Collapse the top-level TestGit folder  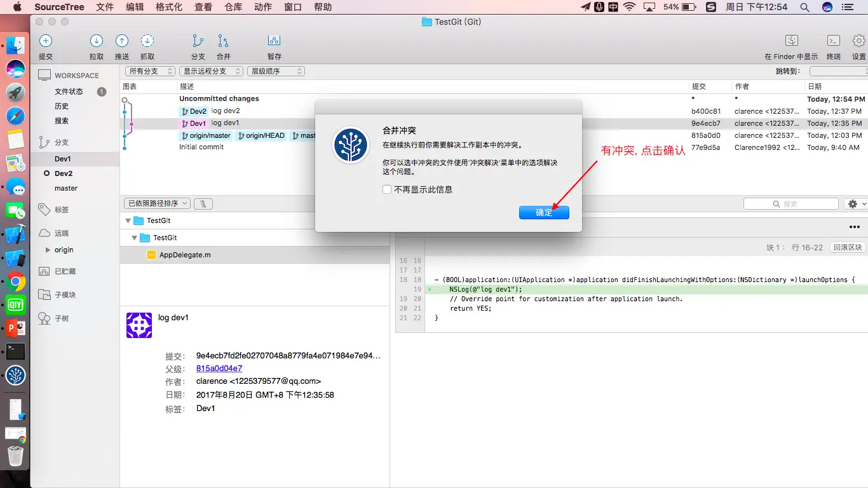point(128,220)
